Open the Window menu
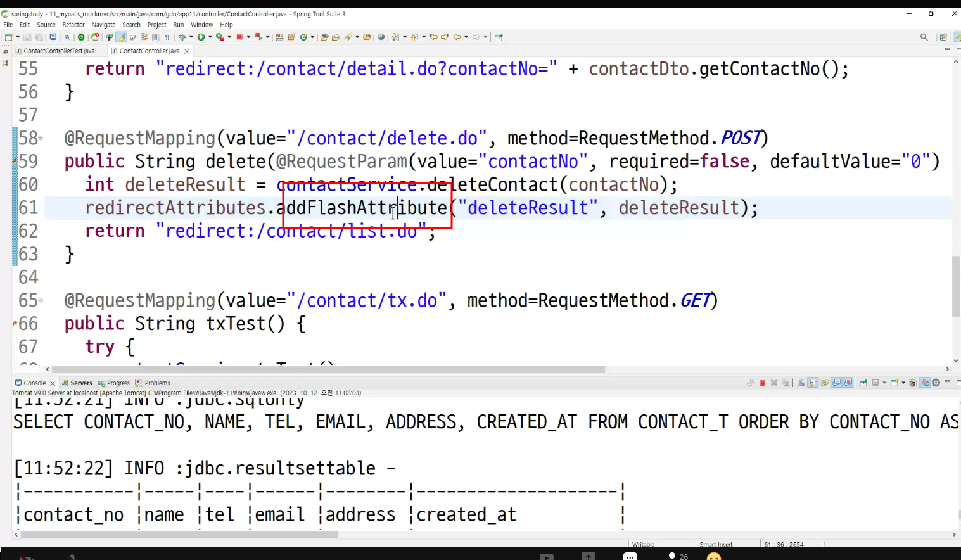Image resolution: width=961 pixels, height=560 pixels. pos(202,25)
